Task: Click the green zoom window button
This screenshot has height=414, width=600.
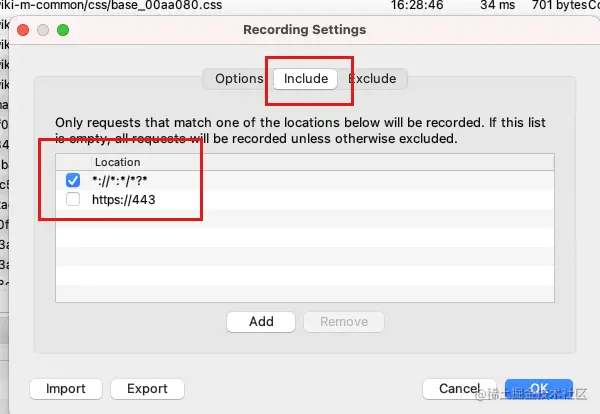Action: click(63, 30)
